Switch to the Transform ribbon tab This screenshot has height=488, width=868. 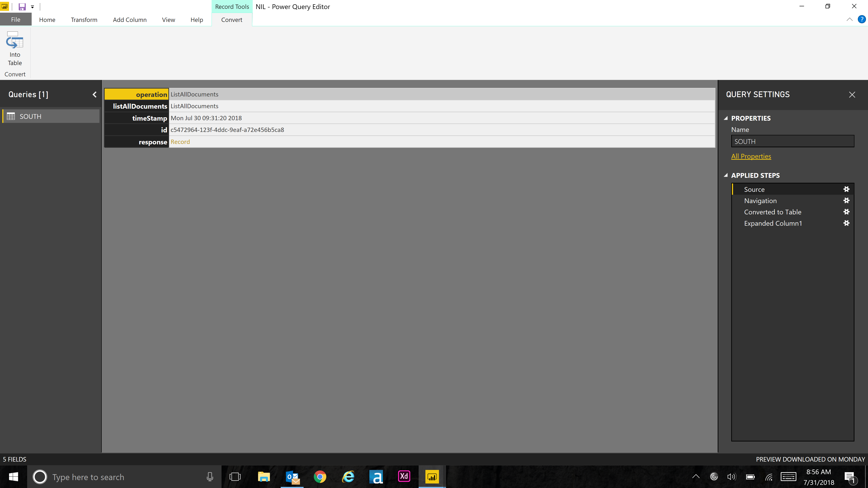[x=84, y=19]
